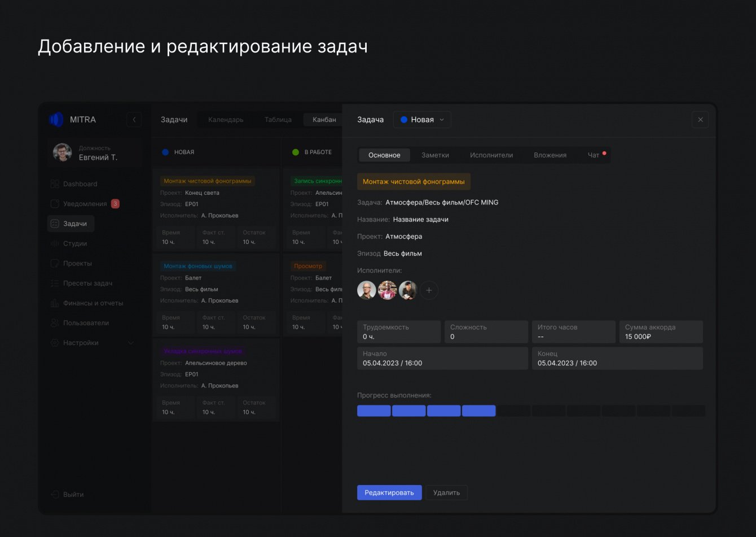
Task: Click the Сложность field
Action: (486, 332)
